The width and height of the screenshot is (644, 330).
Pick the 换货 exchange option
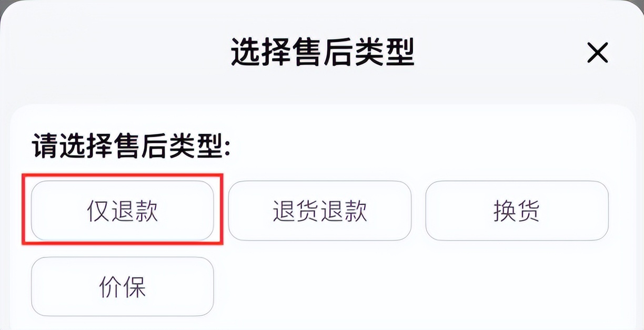coord(517,211)
